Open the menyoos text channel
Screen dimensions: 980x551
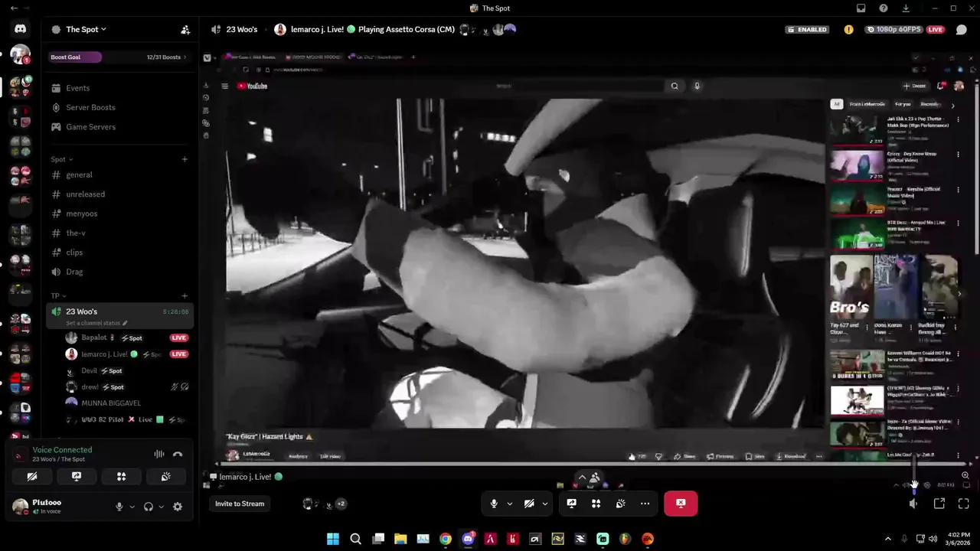[x=118, y=214]
